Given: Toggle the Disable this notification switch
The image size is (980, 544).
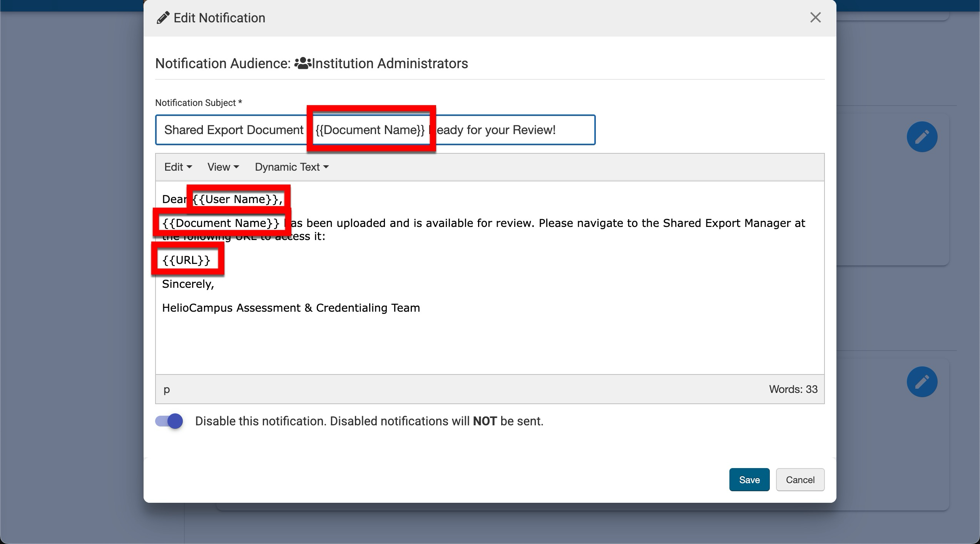Looking at the screenshot, I should coord(169,421).
